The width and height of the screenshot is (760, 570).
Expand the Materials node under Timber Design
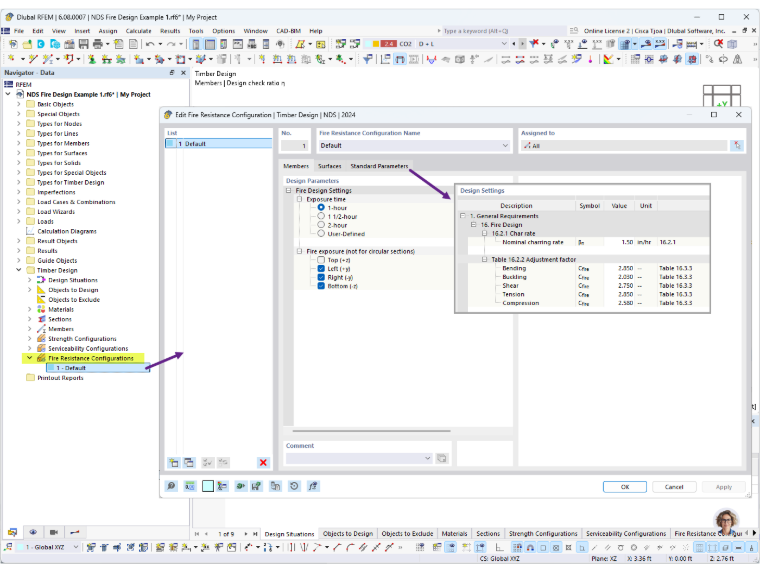click(x=29, y=309)
